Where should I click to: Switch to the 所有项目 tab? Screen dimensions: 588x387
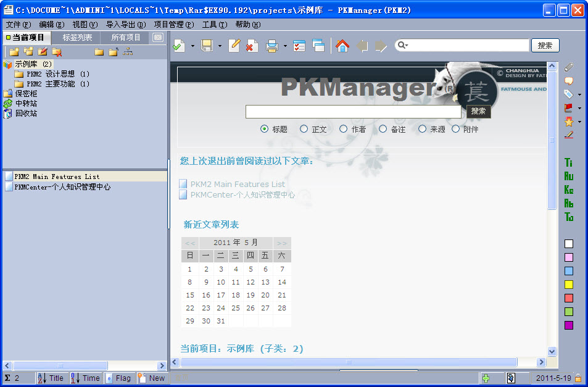click(125, 38)
